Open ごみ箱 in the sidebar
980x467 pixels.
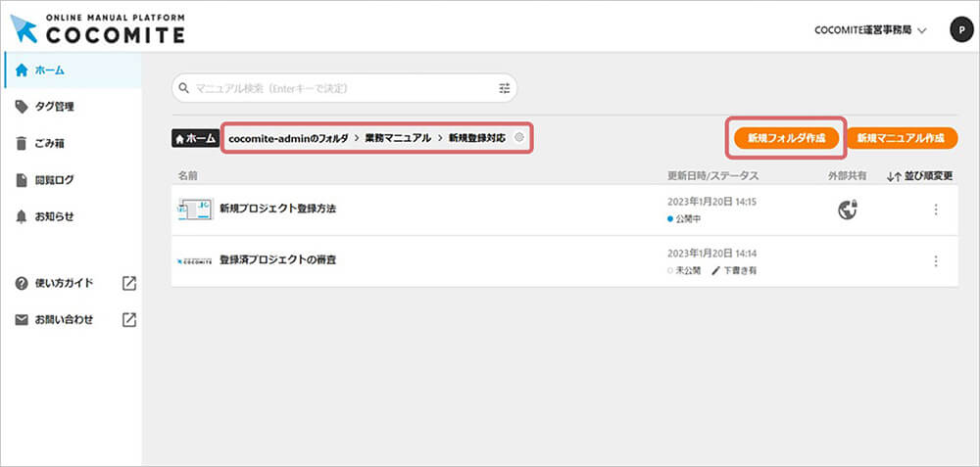[x=50, y=144]
